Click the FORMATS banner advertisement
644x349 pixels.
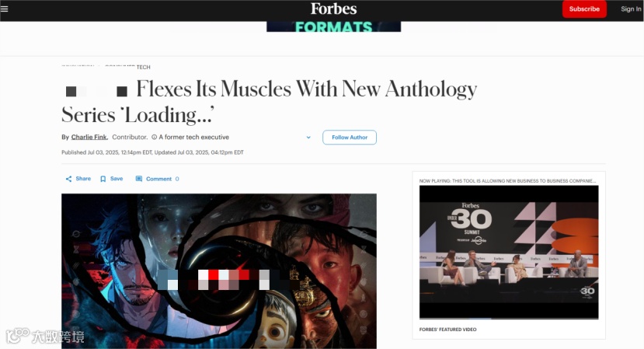333,26
